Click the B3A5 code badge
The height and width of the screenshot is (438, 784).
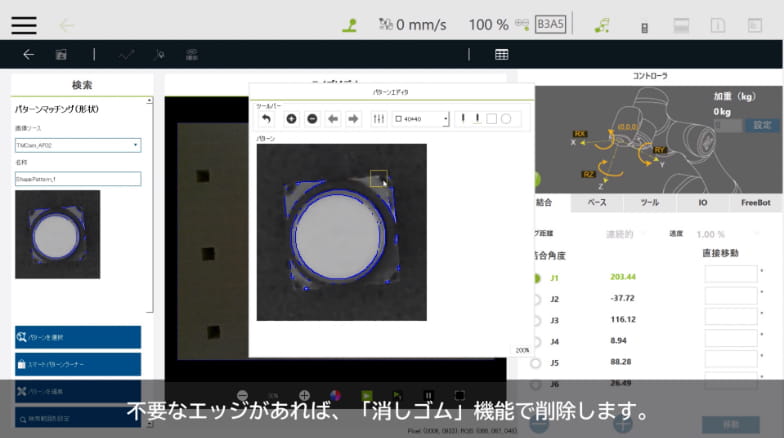[x=550, y=24]
